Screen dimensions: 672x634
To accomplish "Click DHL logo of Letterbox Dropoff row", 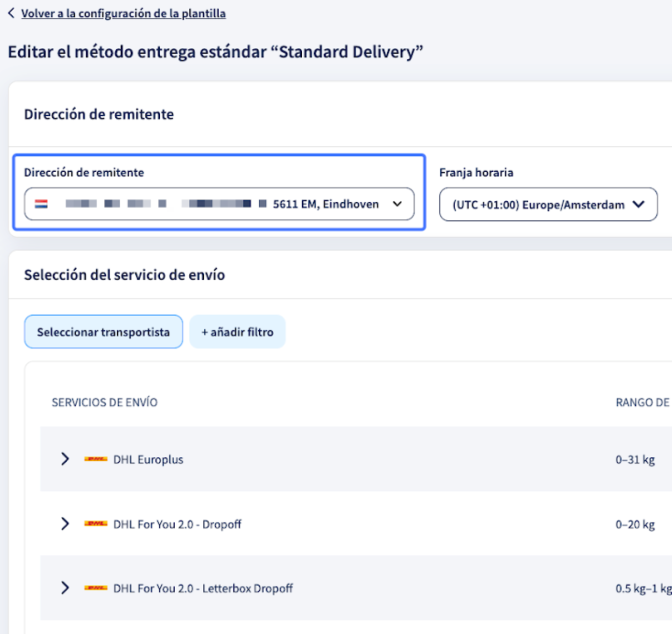I will [96, 588].
